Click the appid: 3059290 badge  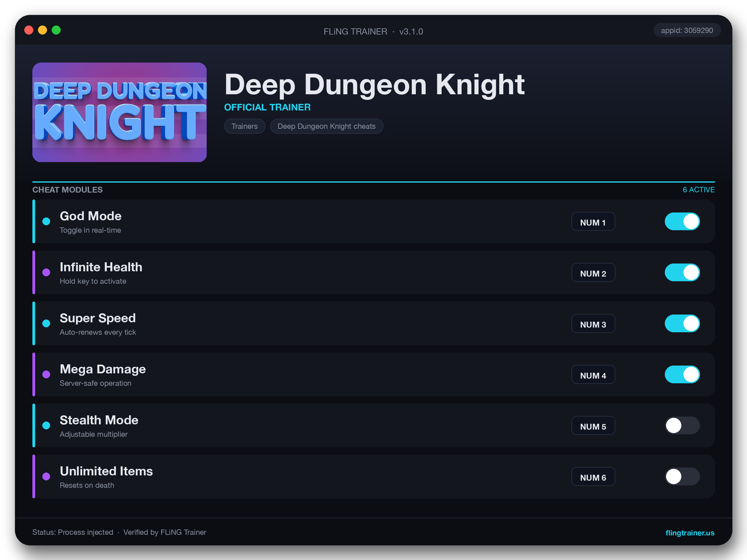pos(687,30)
